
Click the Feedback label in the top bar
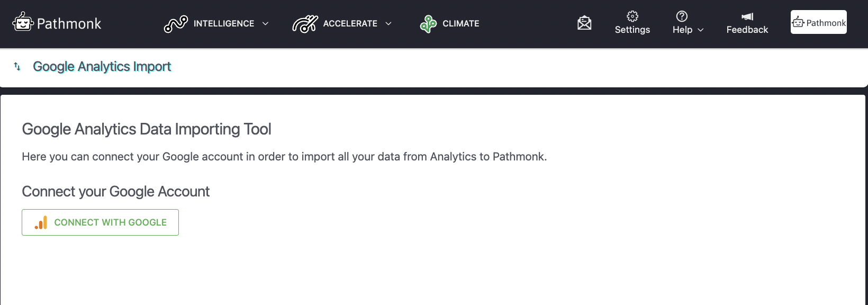pyautogui.click(x=747, y=30)
